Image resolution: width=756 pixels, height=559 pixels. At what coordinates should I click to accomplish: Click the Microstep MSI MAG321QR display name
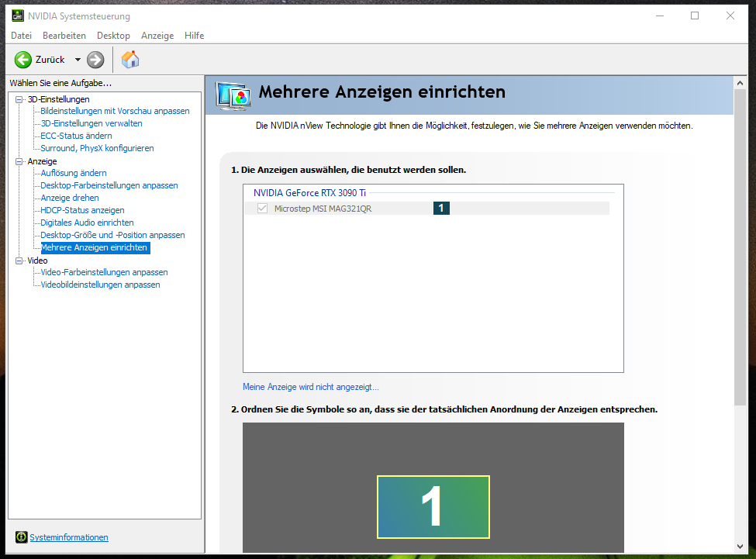[x=323, y=209]
